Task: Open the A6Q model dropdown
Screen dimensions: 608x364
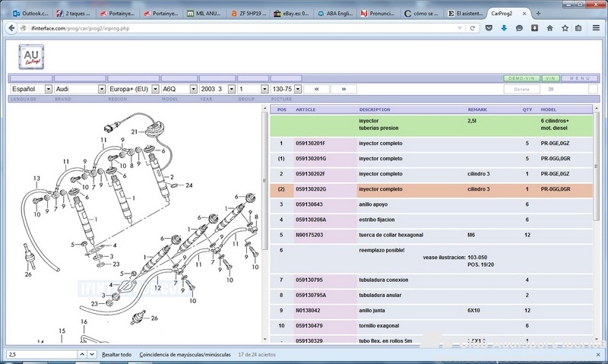Action: (179, 89)
